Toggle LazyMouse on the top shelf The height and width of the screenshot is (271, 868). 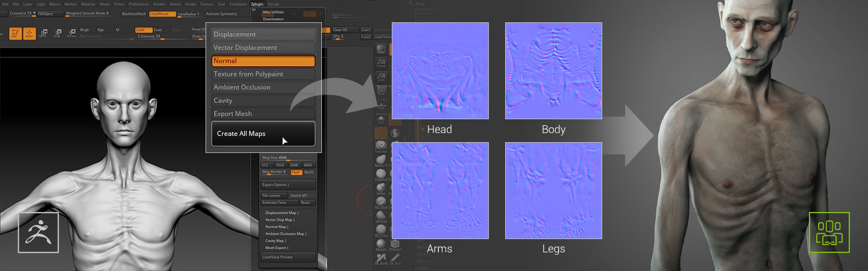163,13
